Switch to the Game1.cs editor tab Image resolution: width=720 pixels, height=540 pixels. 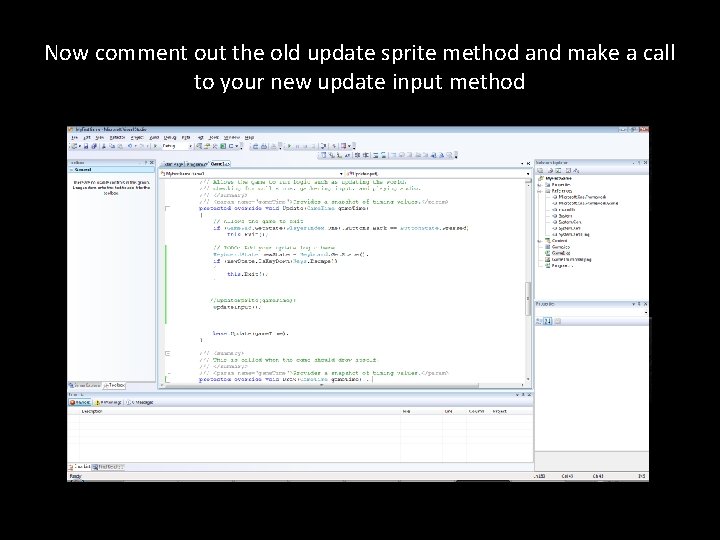coord(220,164)
